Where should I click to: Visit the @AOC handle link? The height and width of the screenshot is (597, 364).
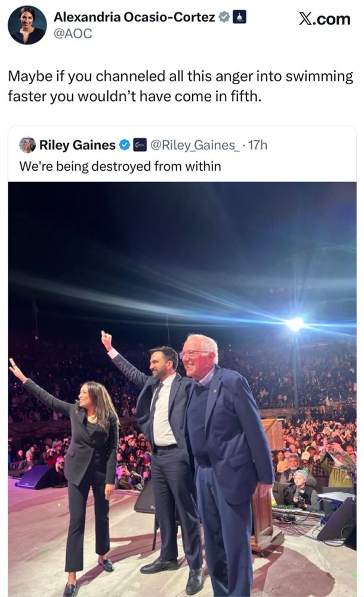(73, 33)
